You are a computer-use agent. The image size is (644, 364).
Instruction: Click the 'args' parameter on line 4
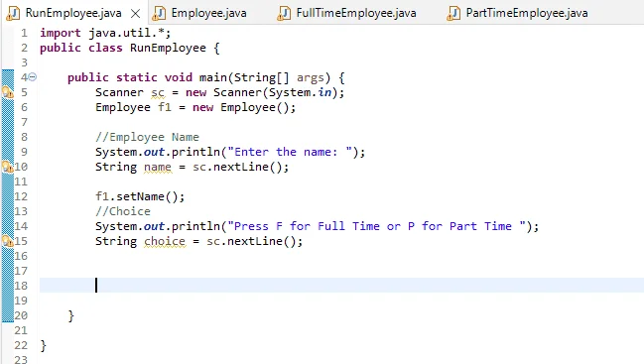[310, 78]
